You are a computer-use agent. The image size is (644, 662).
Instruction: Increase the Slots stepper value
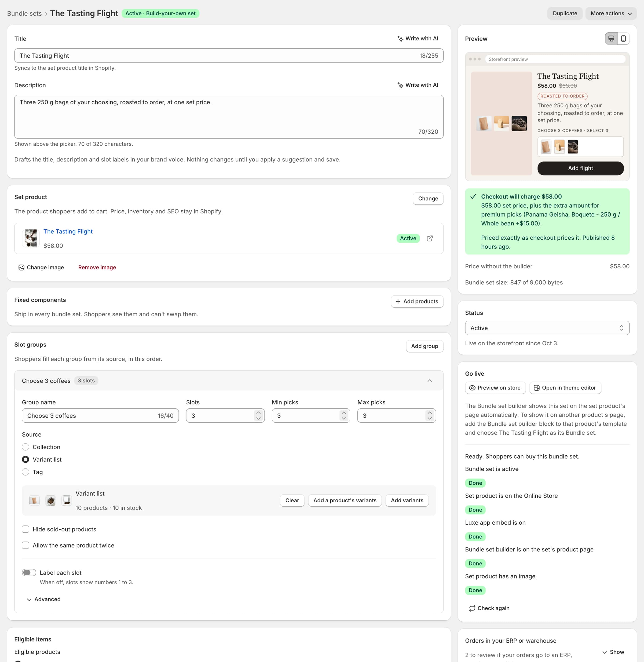pos(258,413)
